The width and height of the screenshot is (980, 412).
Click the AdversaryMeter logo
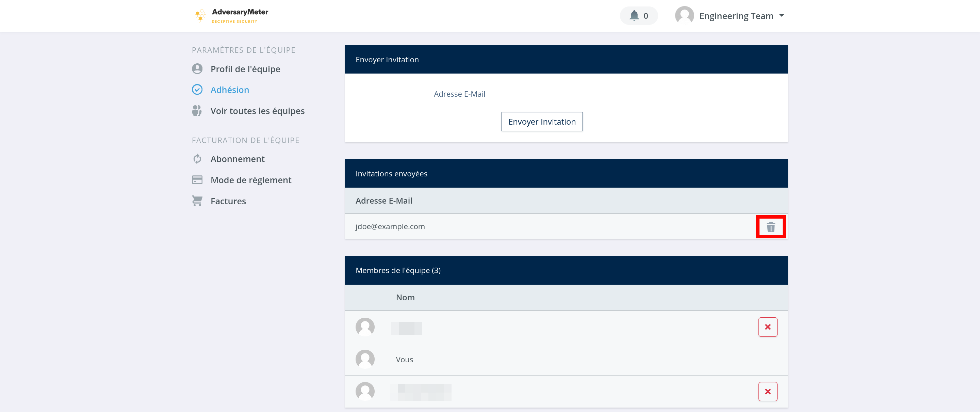point(231,16)
